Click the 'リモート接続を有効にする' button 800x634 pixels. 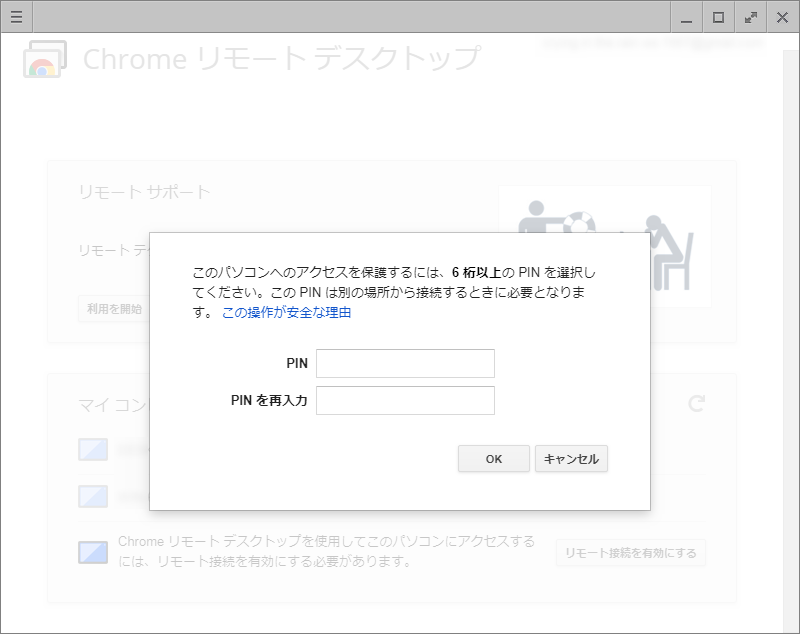click(x=631, y=553)
